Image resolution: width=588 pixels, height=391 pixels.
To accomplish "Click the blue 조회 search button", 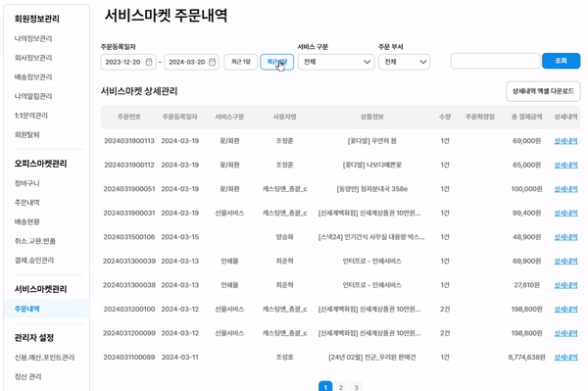I will tap(561, 61).
